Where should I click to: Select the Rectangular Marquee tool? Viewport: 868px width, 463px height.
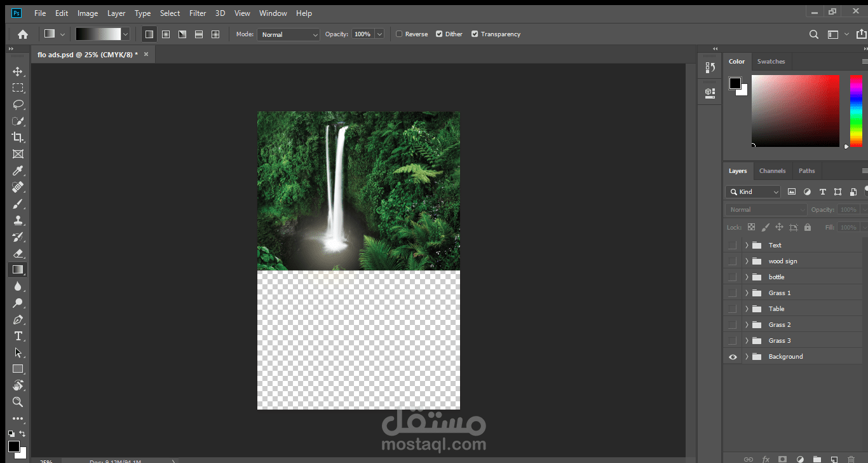click(x=18, y=88)
